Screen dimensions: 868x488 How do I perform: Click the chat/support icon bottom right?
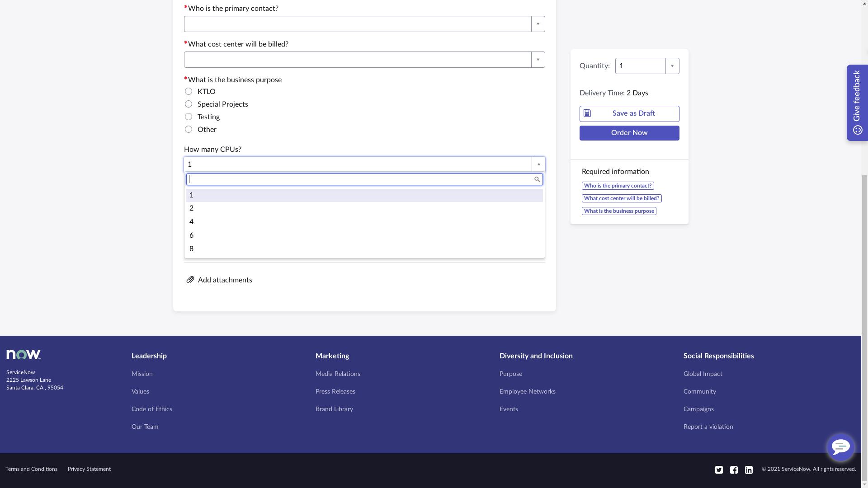(840, 447)
